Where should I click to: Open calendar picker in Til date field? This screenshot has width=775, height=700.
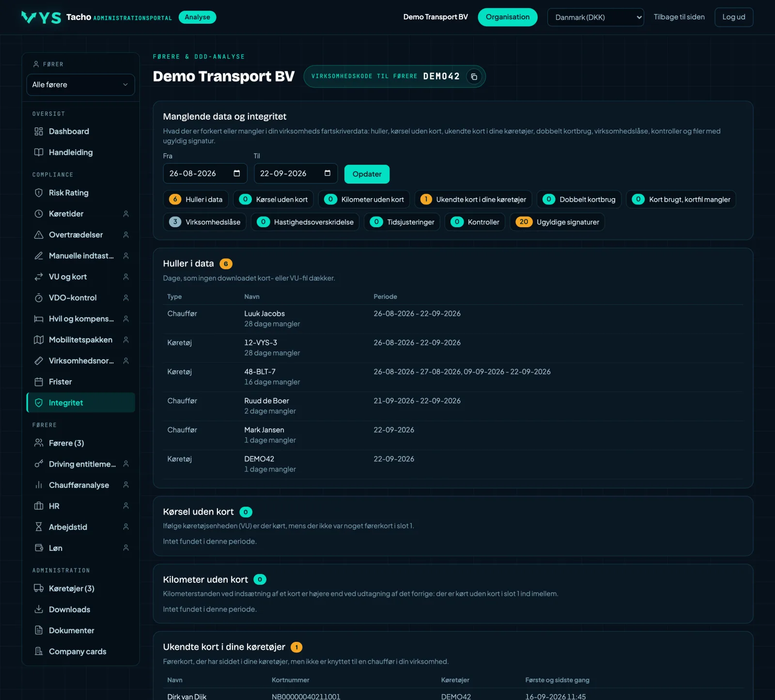coord(327,173)
